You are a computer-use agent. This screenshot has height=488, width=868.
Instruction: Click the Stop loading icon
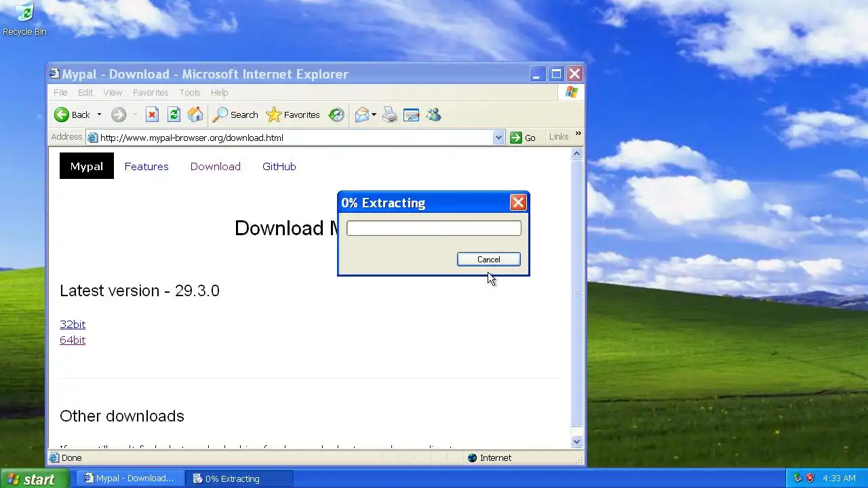pos(152,115)
